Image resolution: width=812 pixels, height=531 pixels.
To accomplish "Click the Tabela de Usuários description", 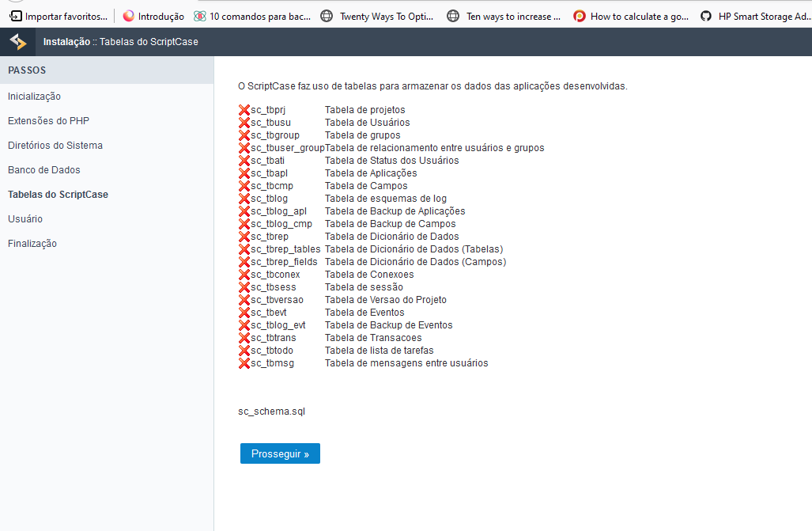I will click(367, 123).
